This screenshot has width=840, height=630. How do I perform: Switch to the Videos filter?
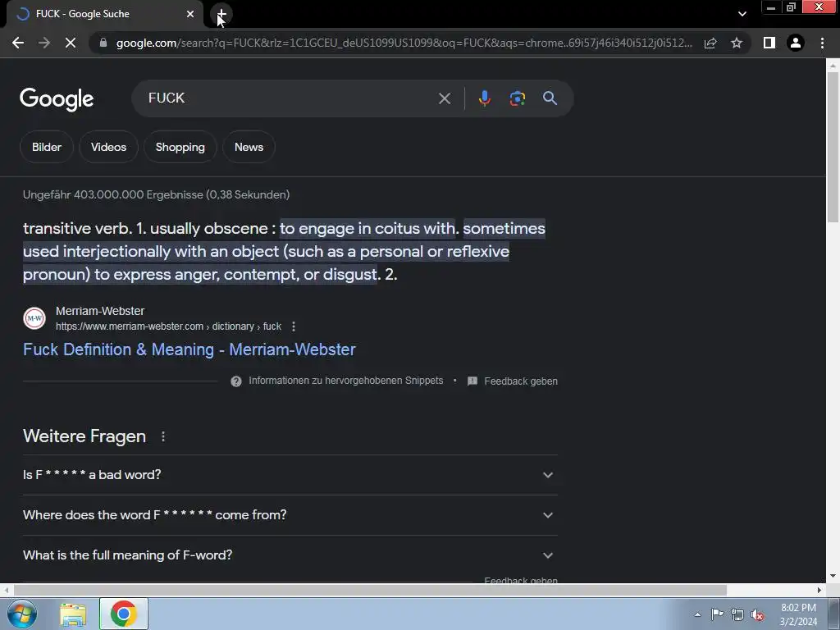click(109, 147)
